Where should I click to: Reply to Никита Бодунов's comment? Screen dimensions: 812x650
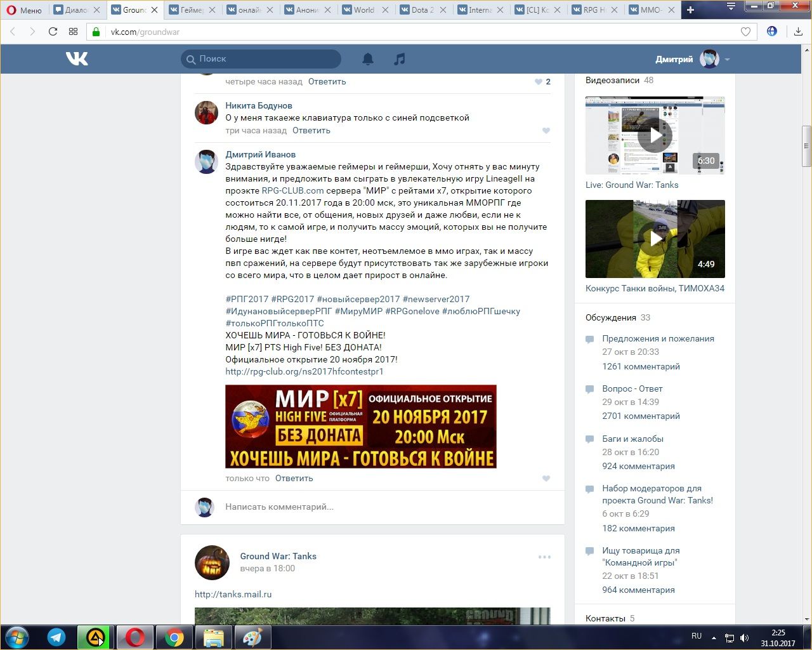(x=311, y=131)
